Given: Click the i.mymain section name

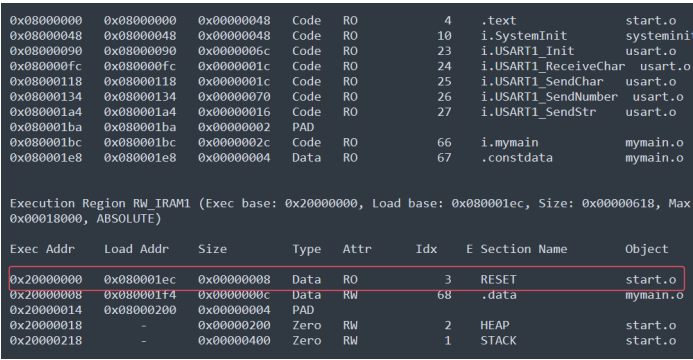Looking at the screenshot, I should [x=510, y=143].
